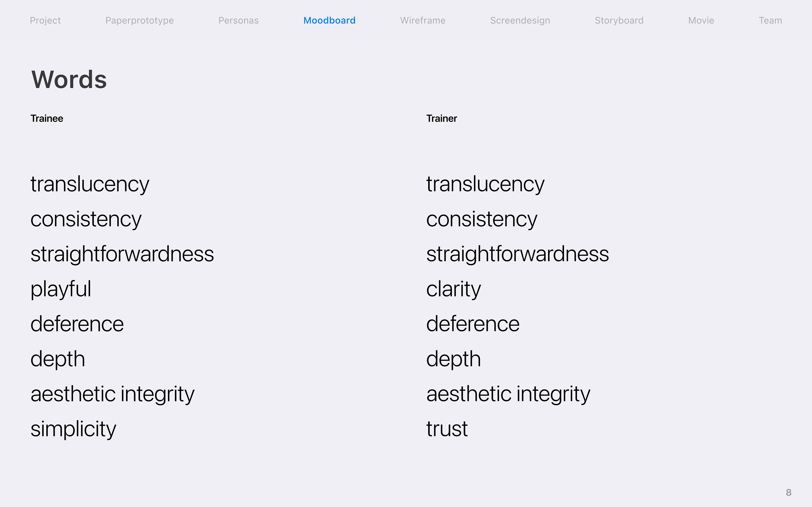The image size is (812, 507).
Task: Switch to the Paperprototype tab
Action: point(140,21)
